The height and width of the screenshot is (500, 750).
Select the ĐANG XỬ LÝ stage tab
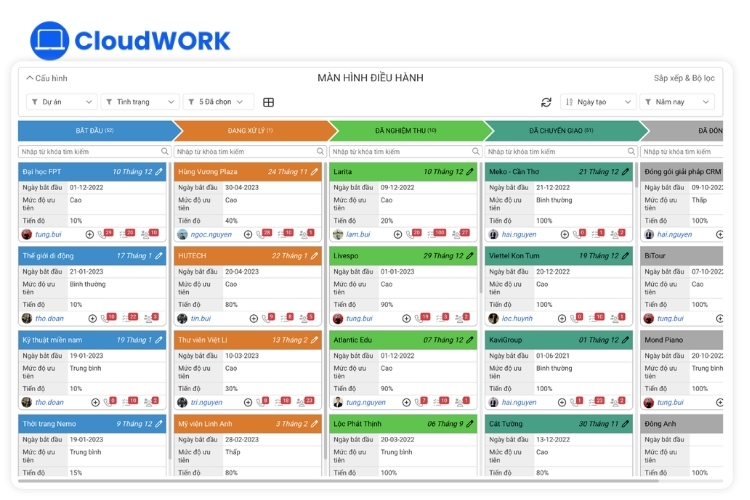[251, 131]
